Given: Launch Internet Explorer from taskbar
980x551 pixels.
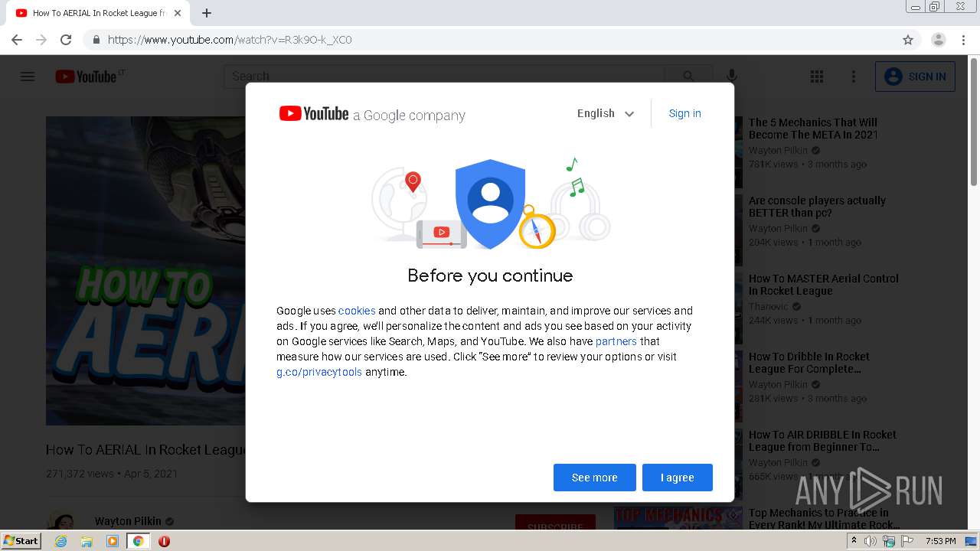Looking at the screenshot, I should [61, 541].
